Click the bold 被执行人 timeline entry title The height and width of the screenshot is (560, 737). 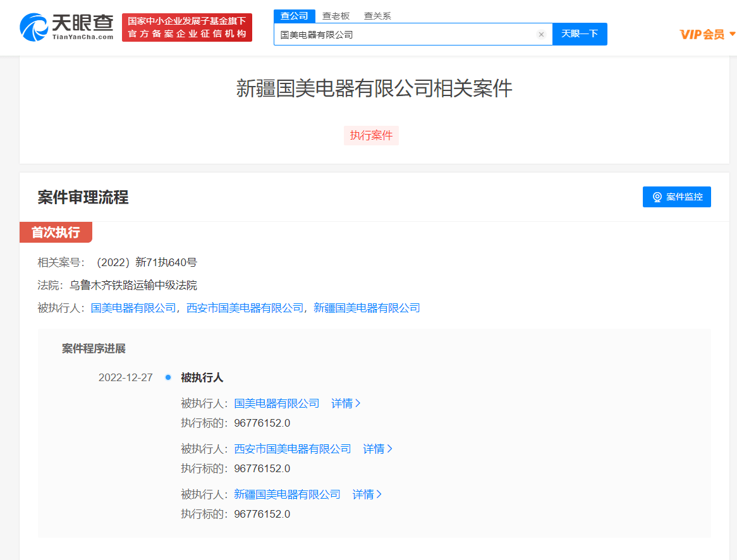pyautogui.click(x=202, y=377)
